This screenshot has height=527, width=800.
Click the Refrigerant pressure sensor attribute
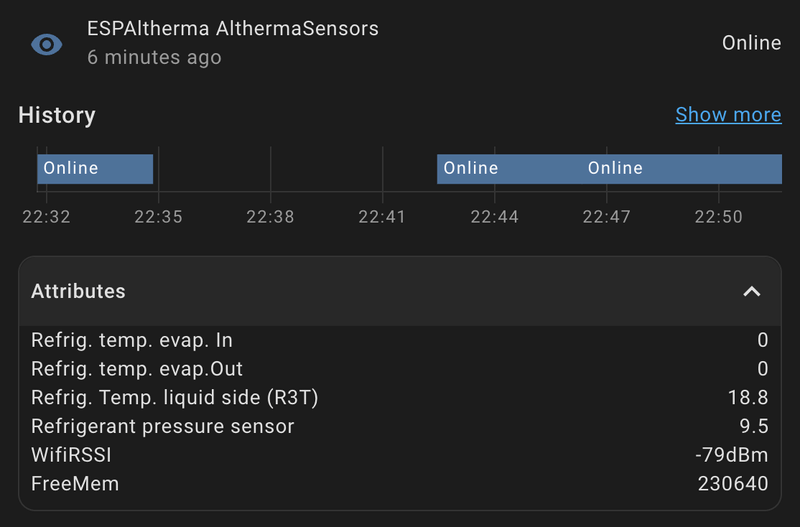point(163,427)
